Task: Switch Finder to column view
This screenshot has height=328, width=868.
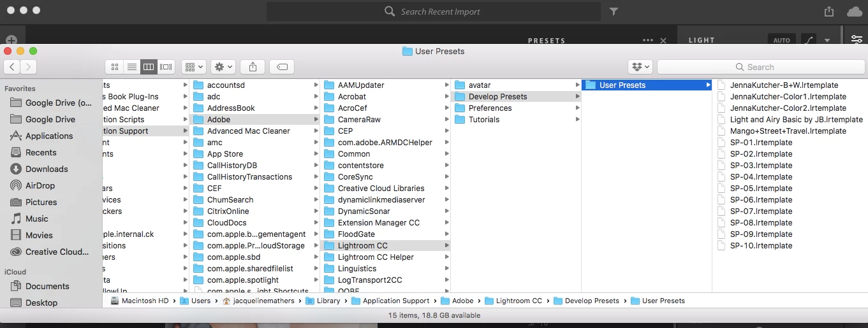Action: 149,66
